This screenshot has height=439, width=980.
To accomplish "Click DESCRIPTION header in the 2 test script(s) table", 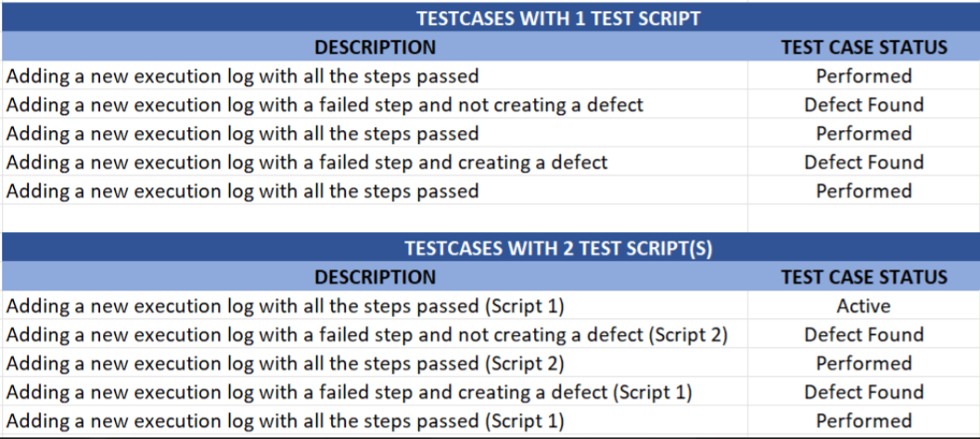I will (375, 277).
